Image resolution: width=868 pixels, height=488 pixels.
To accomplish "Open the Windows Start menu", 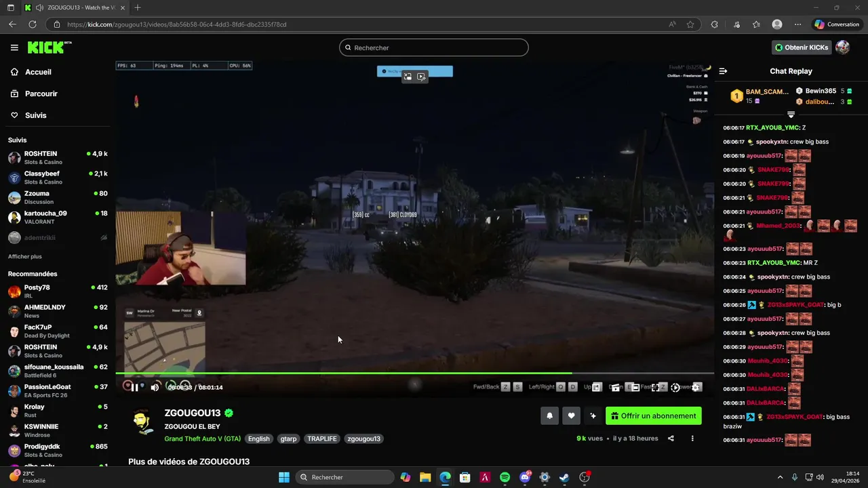I will pyautogui.click(x=284, y=477).
